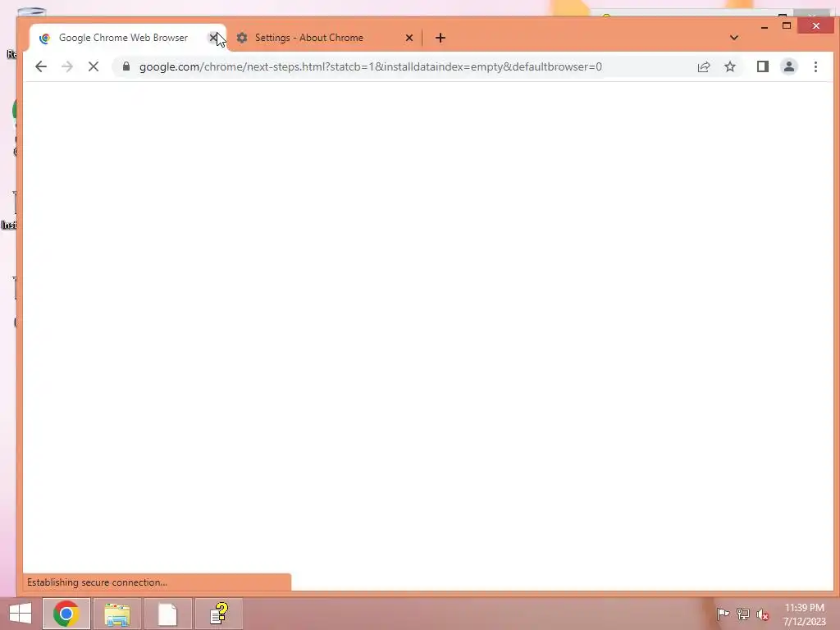This screenshot has height=630, width=840.
Task: Open the blank document taskbar icon
Action: point(167,614)
